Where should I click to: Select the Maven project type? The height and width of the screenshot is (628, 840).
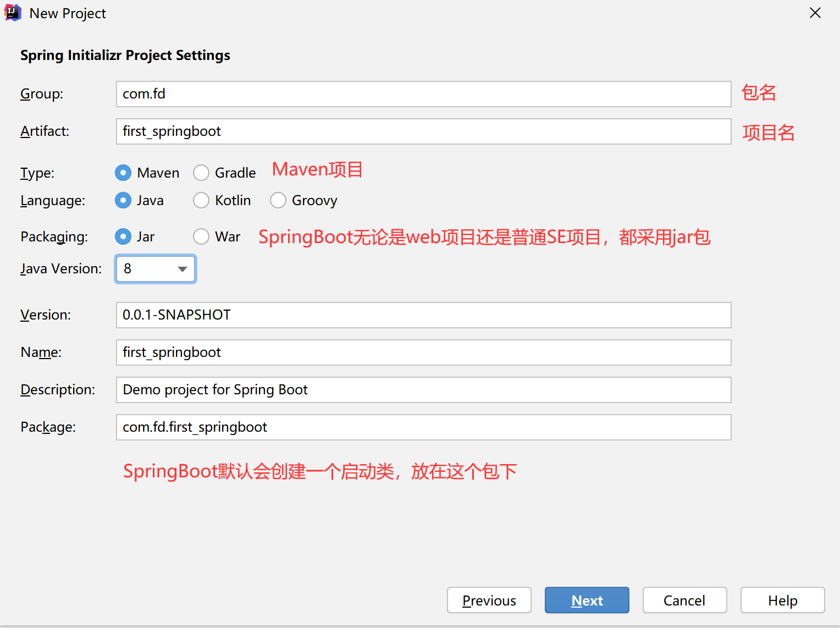point(124,173)
